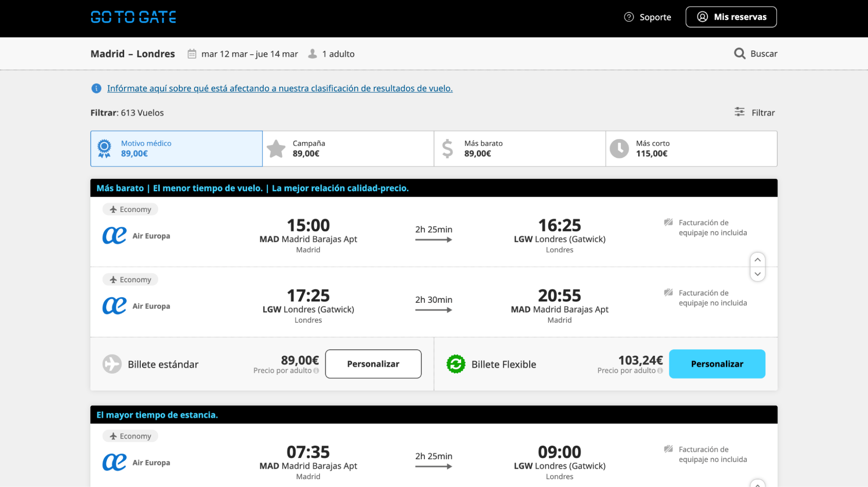Click Air Europa logo on 07:35 flight
The image size is (868, 487).
pyautogui.click(x=115, y=462)
